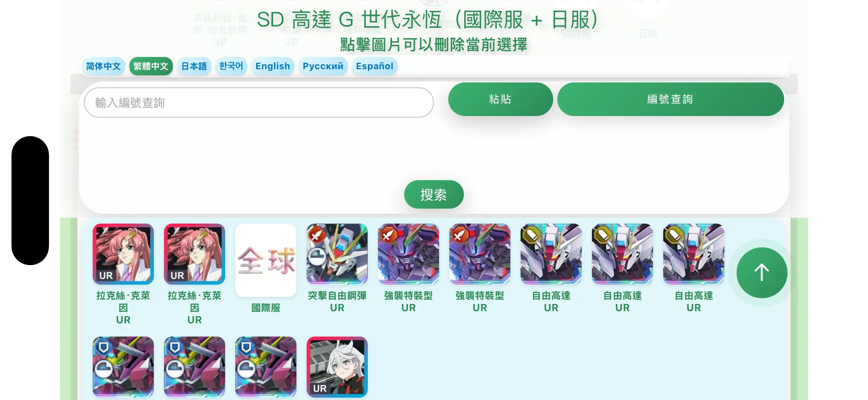
Task: Focus the 輸入編號查詢 input field
Action: tap(259, 102)
